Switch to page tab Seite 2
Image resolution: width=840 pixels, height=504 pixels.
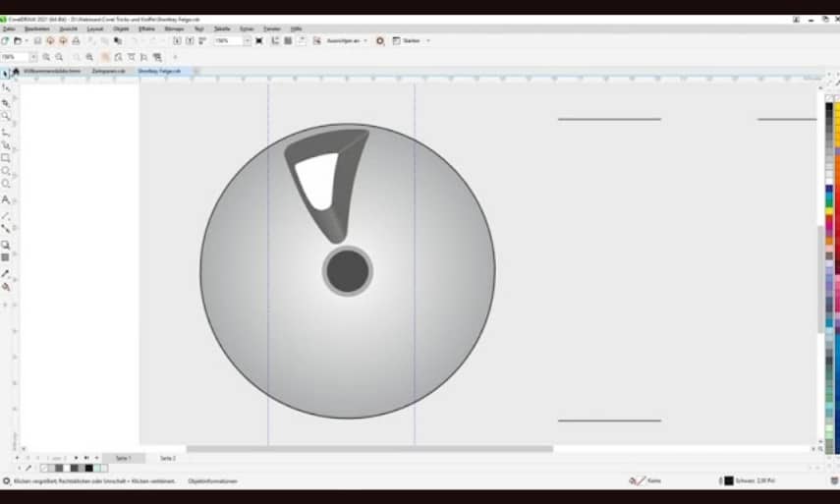coord(168,458)
